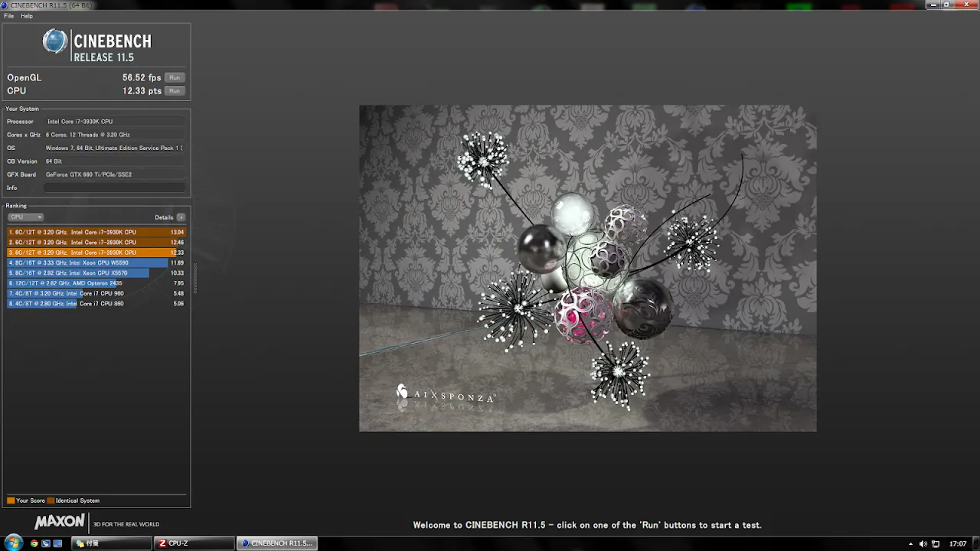Show hidden system tray icons
The height and width of the screenshot is (551, 980).
(910, 543)
